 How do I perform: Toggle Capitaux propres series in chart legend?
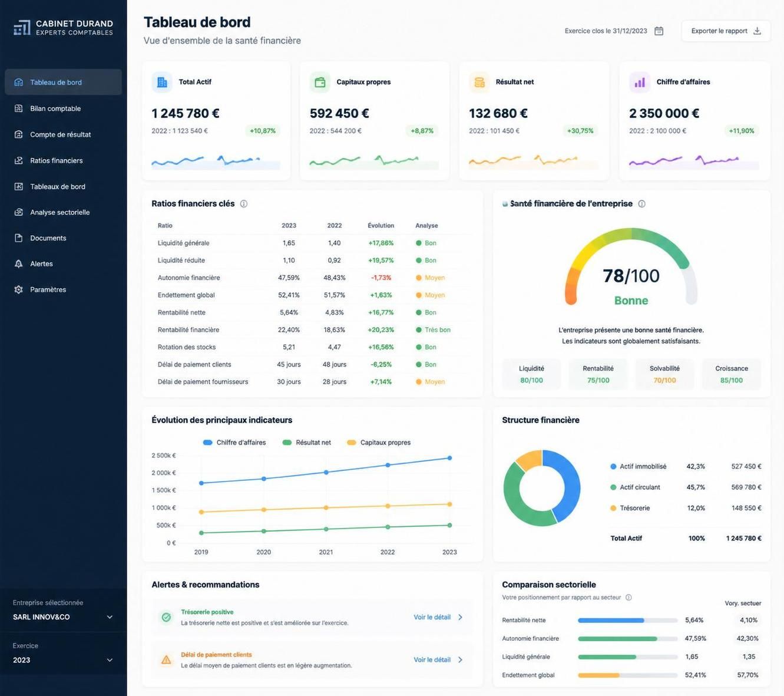(x=379, y=443)
